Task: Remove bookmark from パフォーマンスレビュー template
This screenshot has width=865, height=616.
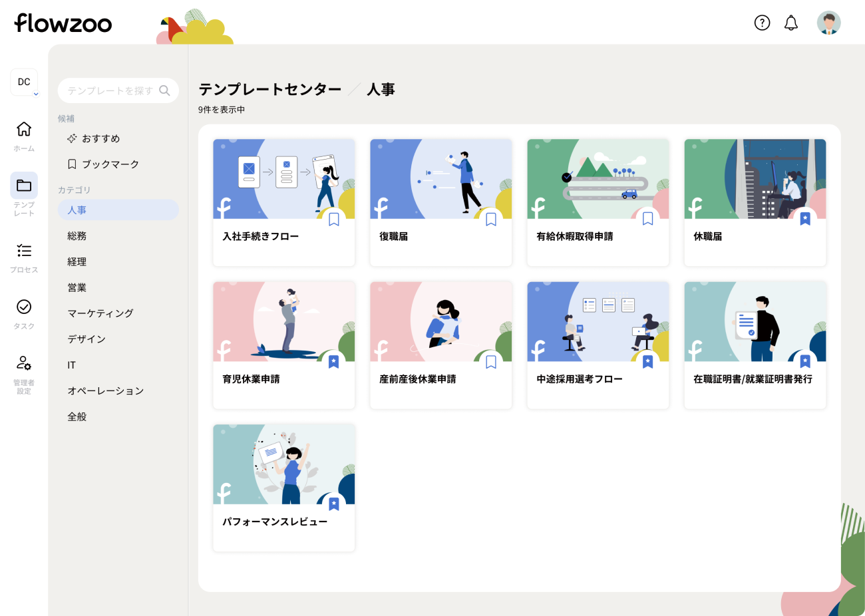Action: point(334,504)
